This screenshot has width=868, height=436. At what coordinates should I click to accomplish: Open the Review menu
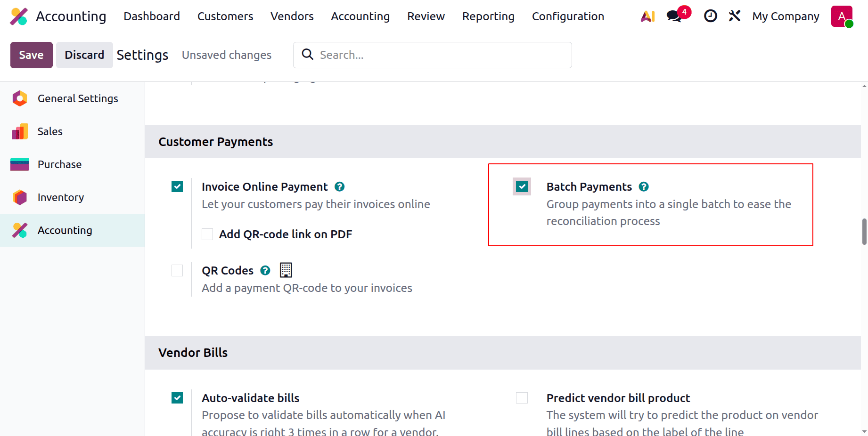tap(426, 16)
